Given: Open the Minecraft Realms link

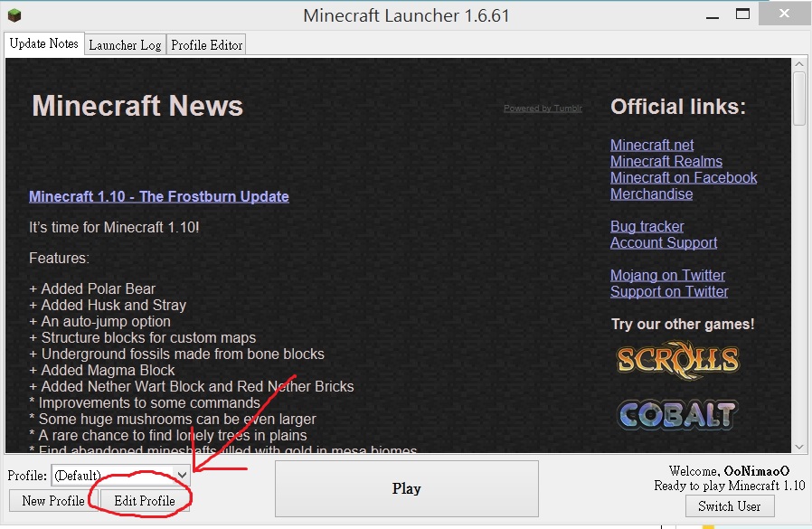Looking at the screenshot, I should [666, 161].
